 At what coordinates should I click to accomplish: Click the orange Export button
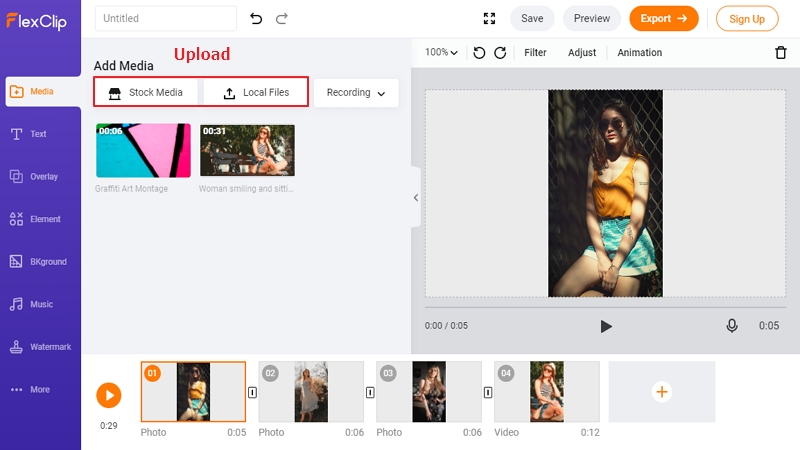664,19
